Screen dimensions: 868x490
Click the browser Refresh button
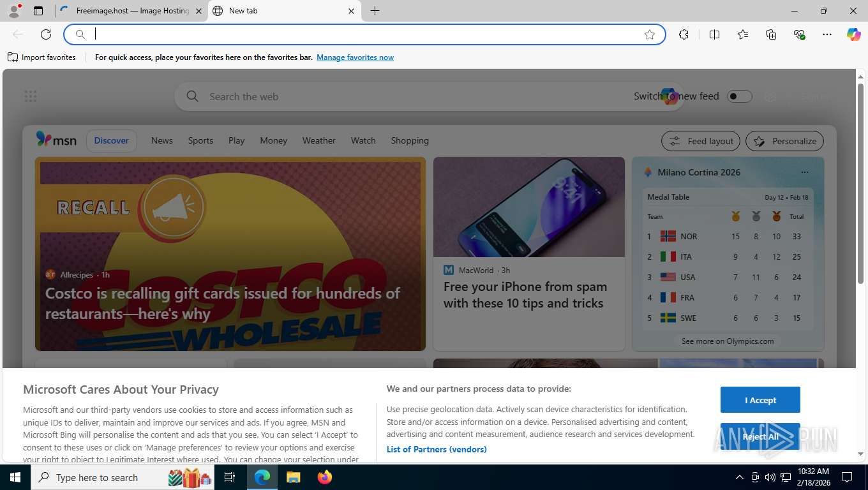(46, 34)
